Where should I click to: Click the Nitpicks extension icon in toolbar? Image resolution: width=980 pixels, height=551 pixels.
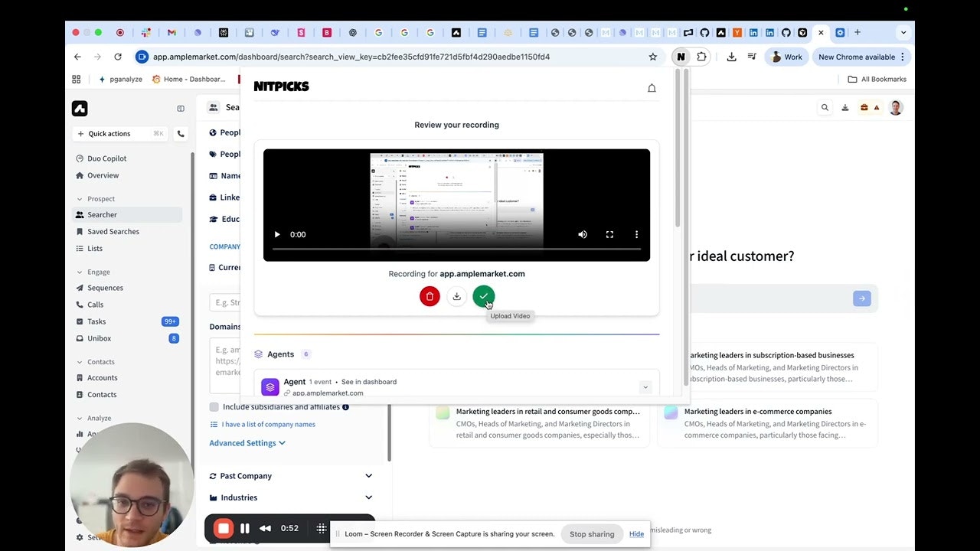681,57
